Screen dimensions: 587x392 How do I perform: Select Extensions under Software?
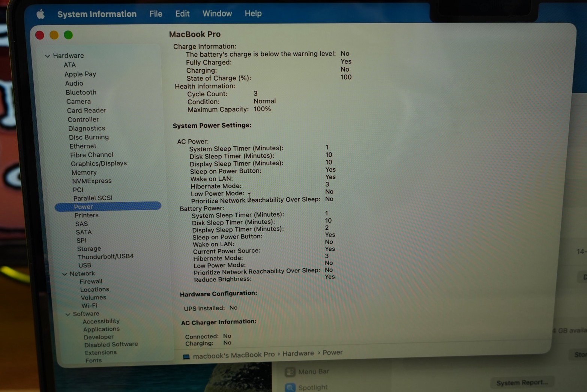point(101,353)
